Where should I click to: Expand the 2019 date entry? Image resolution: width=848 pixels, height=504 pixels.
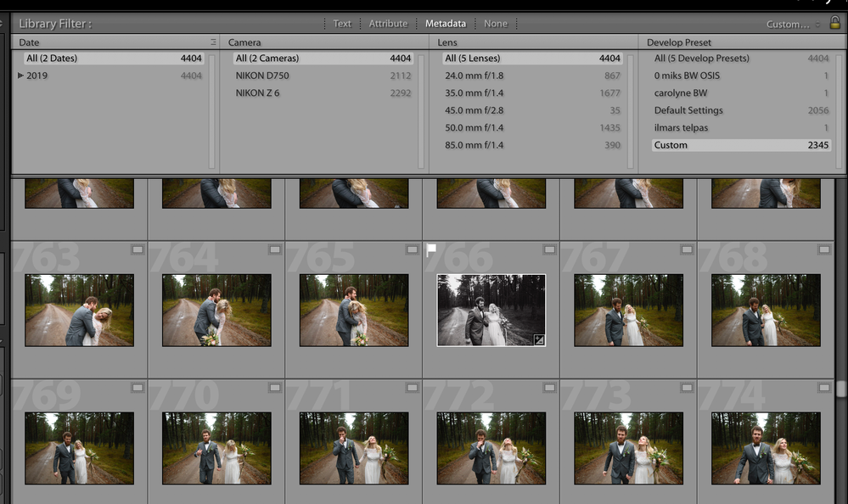pos(20,76)
